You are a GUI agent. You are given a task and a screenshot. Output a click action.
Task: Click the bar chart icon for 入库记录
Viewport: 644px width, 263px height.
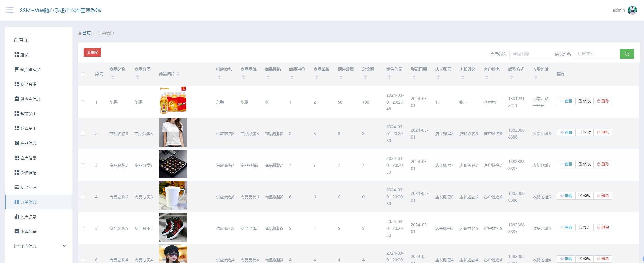pyautogui.click(x=17, y=217)
